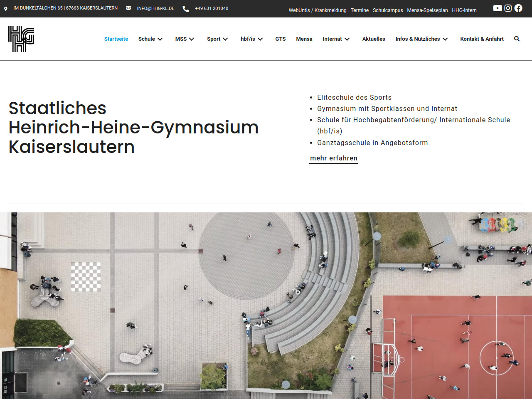
Task: Follow the 'mehr erfahren' link
Action: 333,158
